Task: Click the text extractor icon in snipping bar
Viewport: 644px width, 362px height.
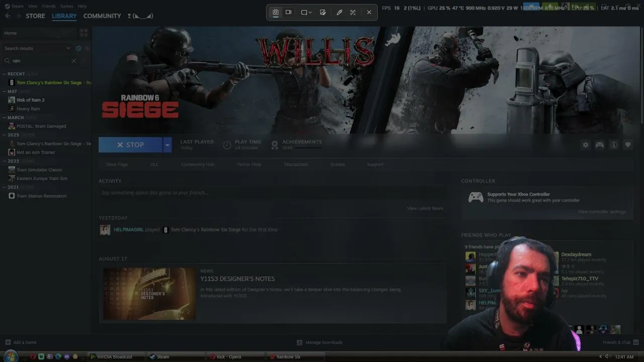Action: 353,12
